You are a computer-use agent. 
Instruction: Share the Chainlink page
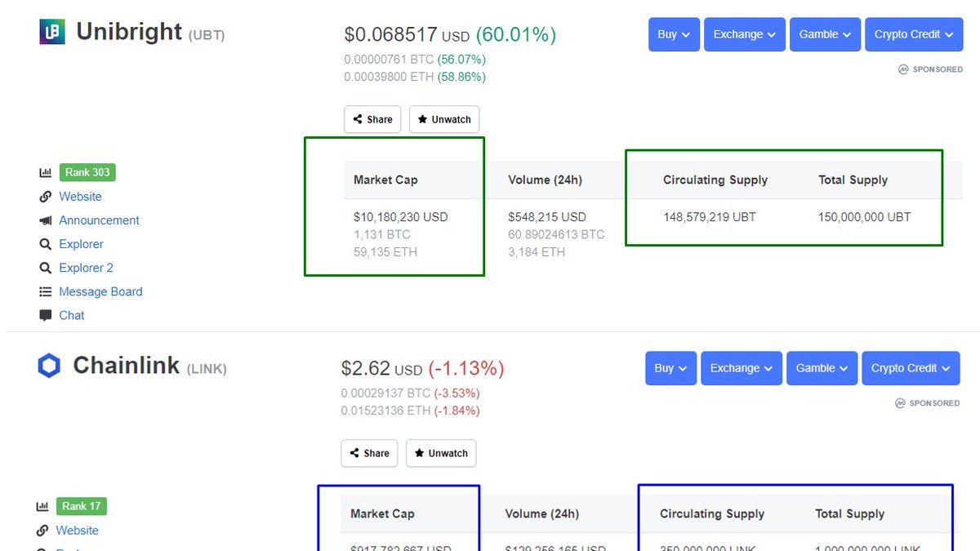pyautogui.click(x=369, y=453)
